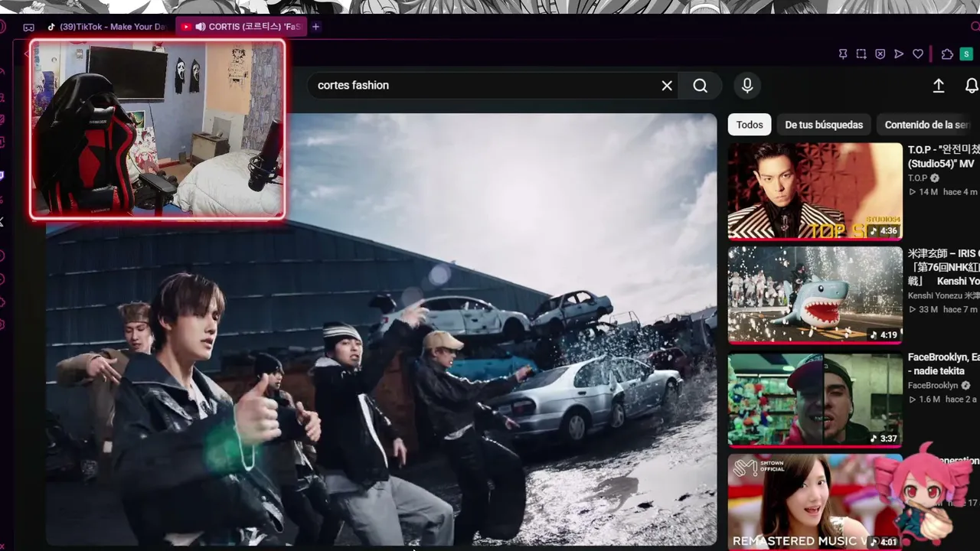Click the FaceBrooklyn nadie tekita title
The height and width of the screenshot is (551, 980).
943,364
